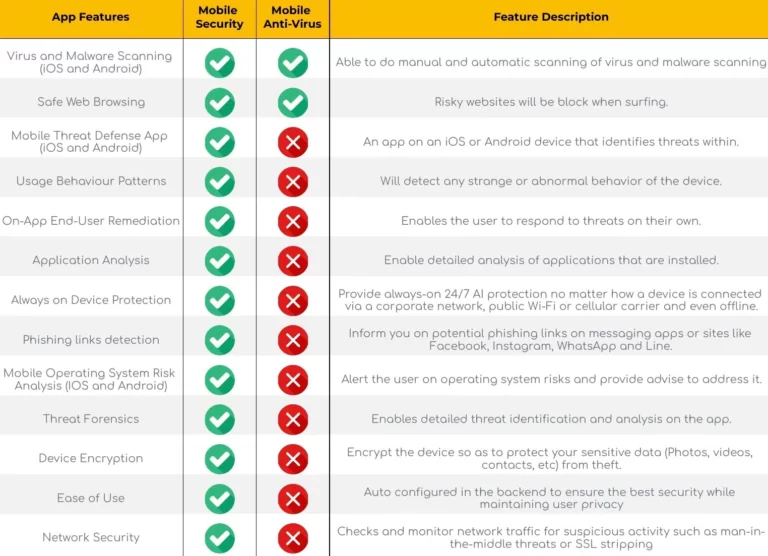This screenshot has height=556, width=768.
Task: Select the App Features column header
Action: tap(91, 17)
